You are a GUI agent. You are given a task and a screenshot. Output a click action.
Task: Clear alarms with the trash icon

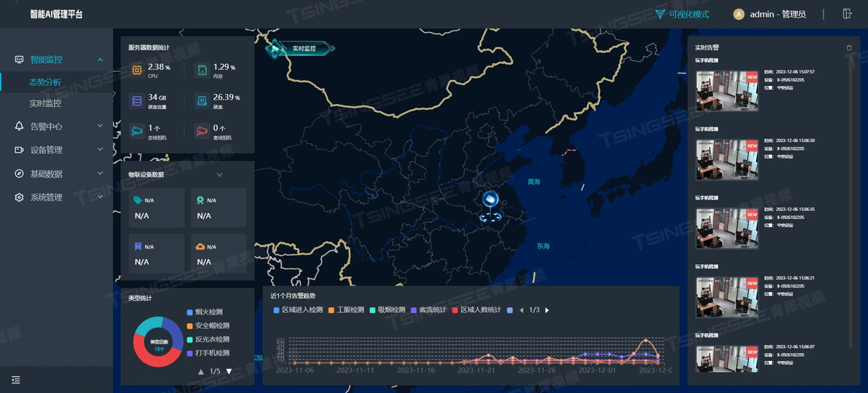pyautogui.click(x=849, y=47)
